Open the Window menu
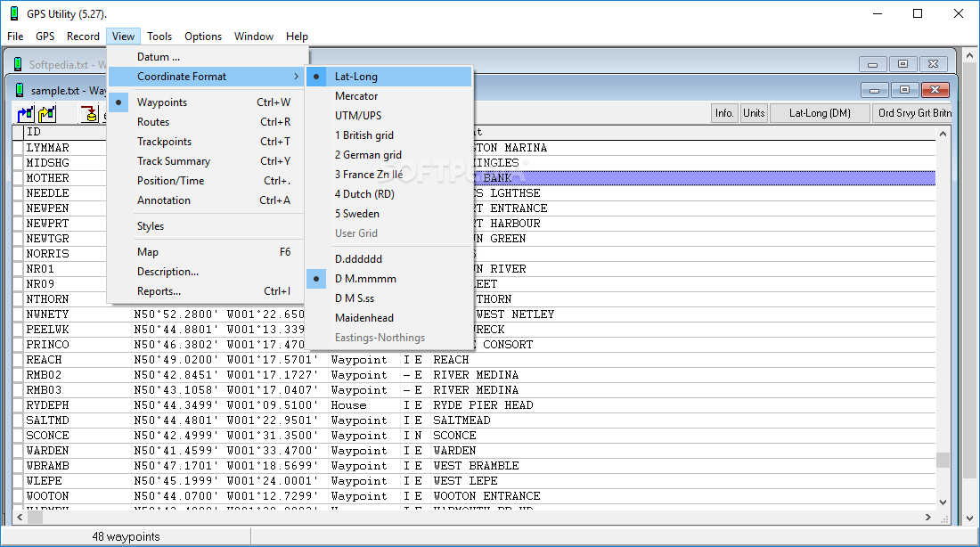 tap(254, 37)
